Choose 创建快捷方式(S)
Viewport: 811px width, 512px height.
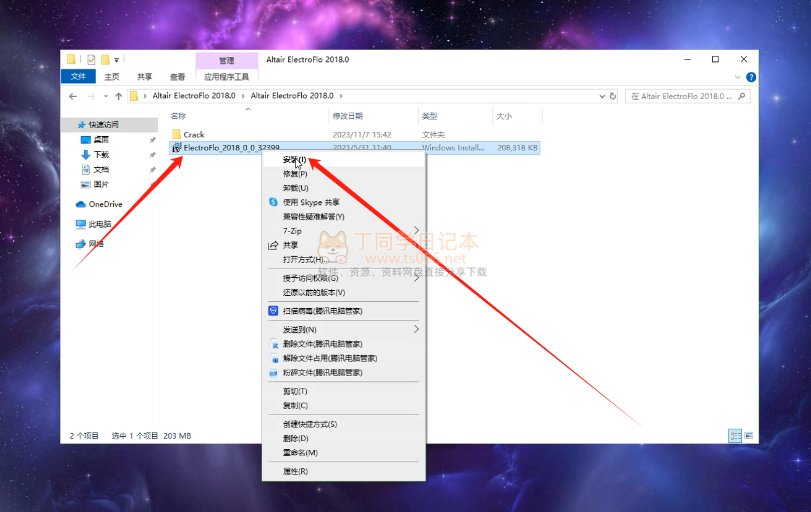coord(344,424)
